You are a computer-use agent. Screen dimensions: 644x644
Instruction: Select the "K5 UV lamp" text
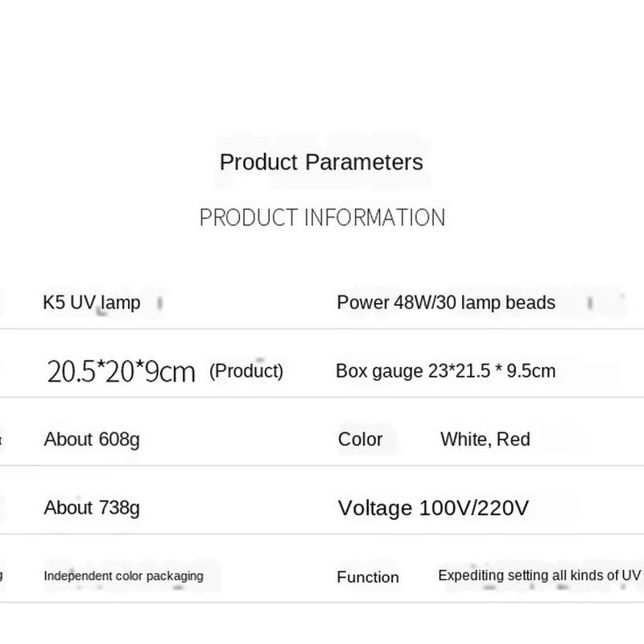pyautogui.click(x=91, y=303)
